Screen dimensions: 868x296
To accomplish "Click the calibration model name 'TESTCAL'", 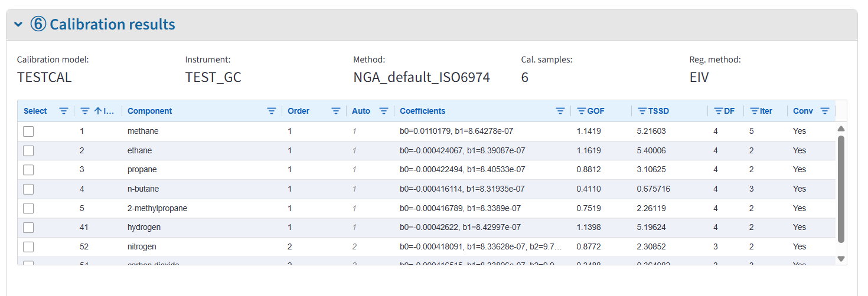I will coord(44,77).
